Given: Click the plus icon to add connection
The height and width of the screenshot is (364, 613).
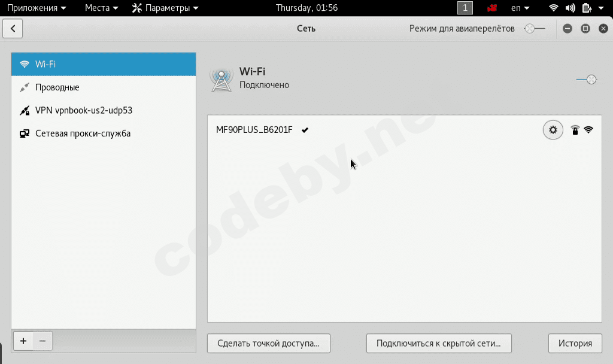Looking at the screenshot, I should [x=23, y=341].
